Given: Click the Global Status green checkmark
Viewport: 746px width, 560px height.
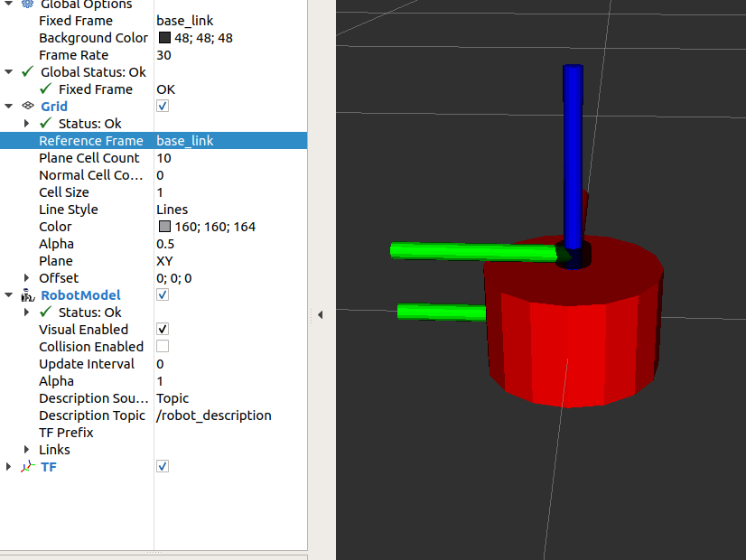Looking at the screenshot, I should [x=28, y=71].
